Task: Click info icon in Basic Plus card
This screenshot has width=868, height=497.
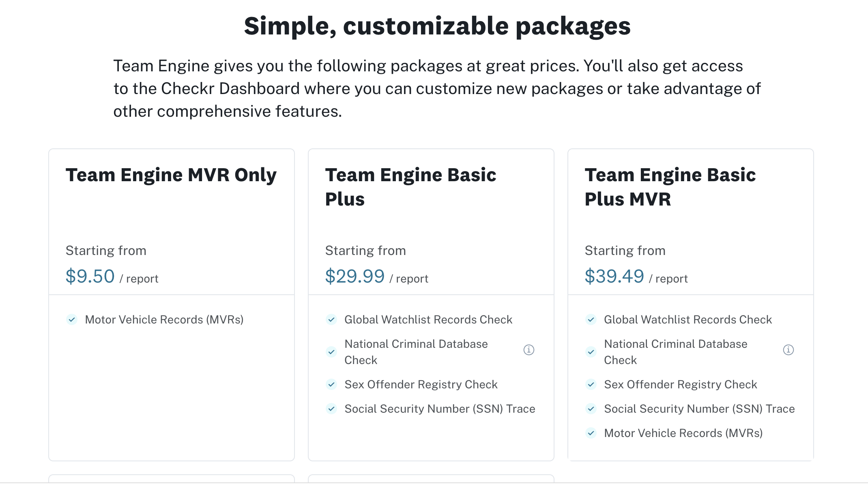Action: [x=529, y=350]
